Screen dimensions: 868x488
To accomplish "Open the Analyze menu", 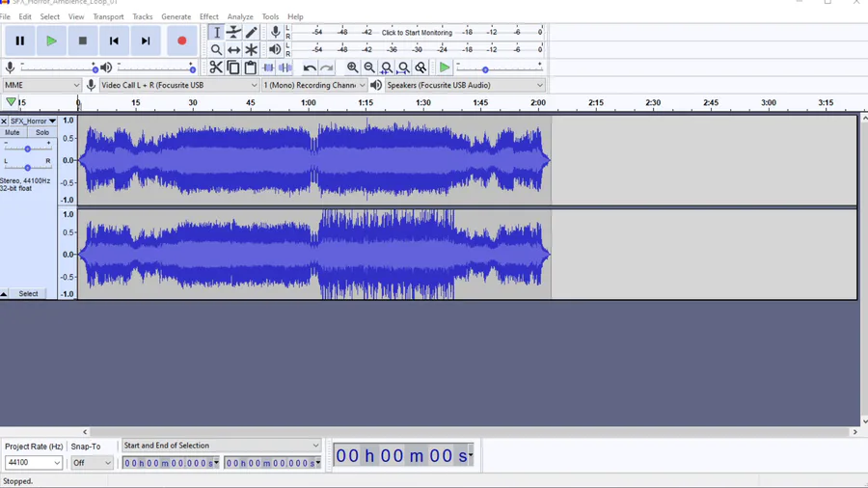I will click(x=240, y=16).
